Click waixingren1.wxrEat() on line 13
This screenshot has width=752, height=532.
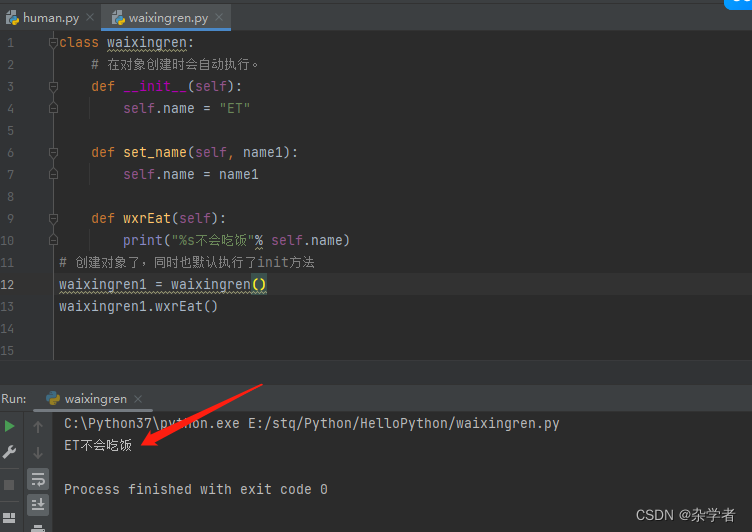tap(138, 307)
